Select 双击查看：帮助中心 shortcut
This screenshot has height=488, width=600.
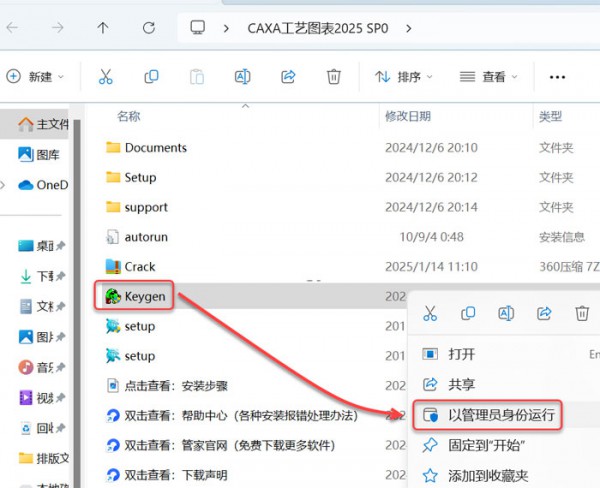232,416
